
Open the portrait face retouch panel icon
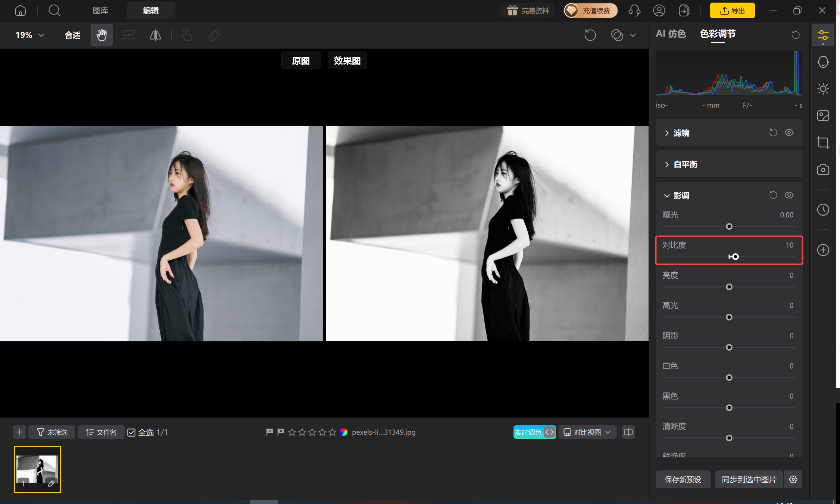823,62
